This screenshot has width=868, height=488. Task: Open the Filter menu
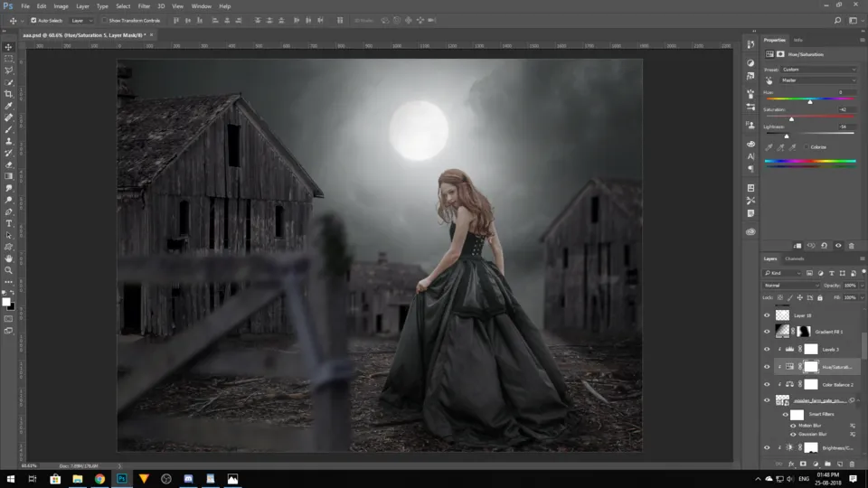coord(144,6)
